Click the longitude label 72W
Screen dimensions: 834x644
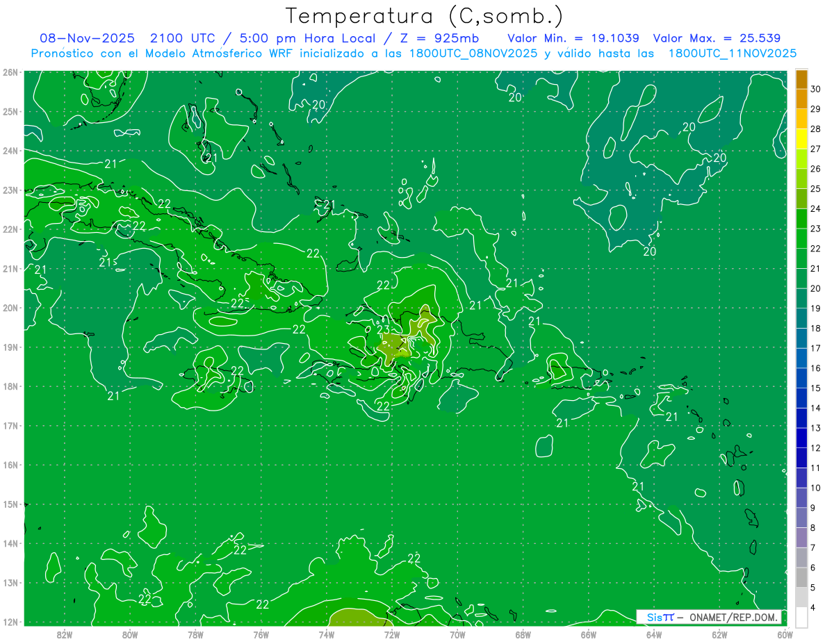pos(392,634)
